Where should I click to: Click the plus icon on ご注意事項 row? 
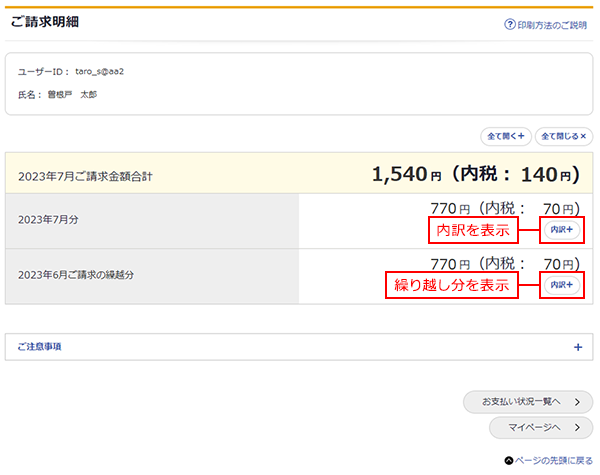click(x=577, y=347)
